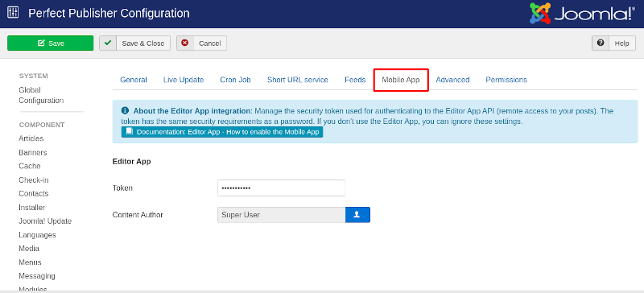Open Check-in component settings

[x=34, y=180]
